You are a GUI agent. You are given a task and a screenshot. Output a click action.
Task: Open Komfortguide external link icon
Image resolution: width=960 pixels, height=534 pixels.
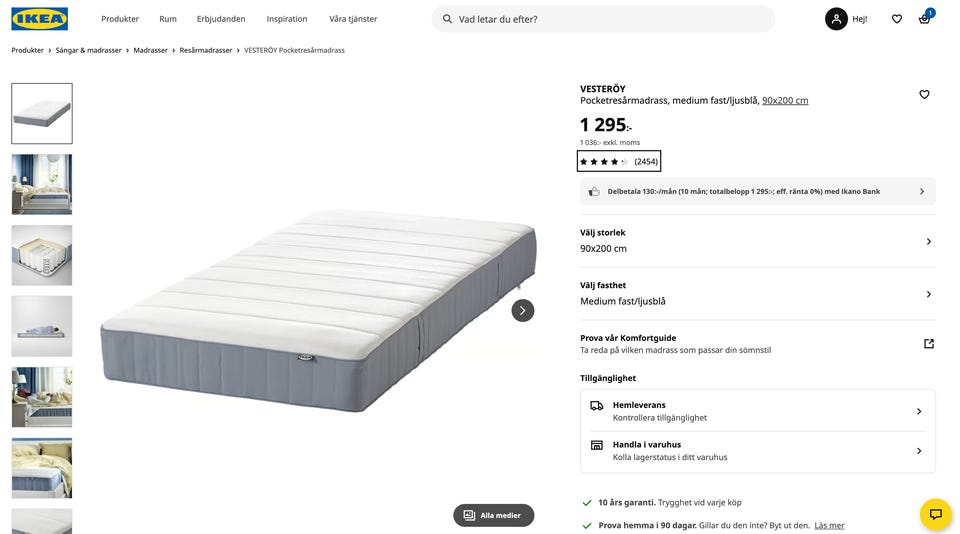point(928,344)
